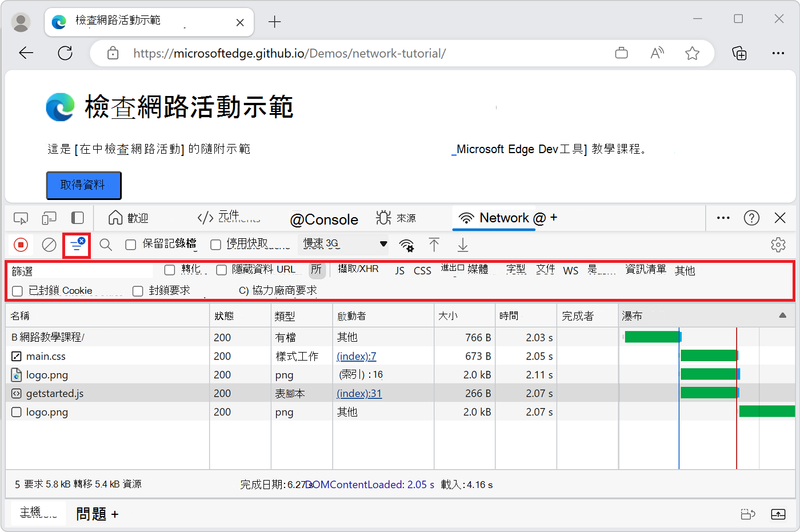Screen dimensions: 800x532
Task: Open the 問題 tab in quick view
Action: [x=91, y=514]
